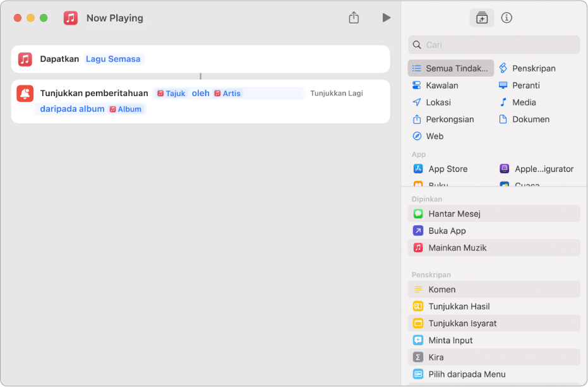The image size is (588, 387).
Task: Click the Cari search field
Action: 494,45
